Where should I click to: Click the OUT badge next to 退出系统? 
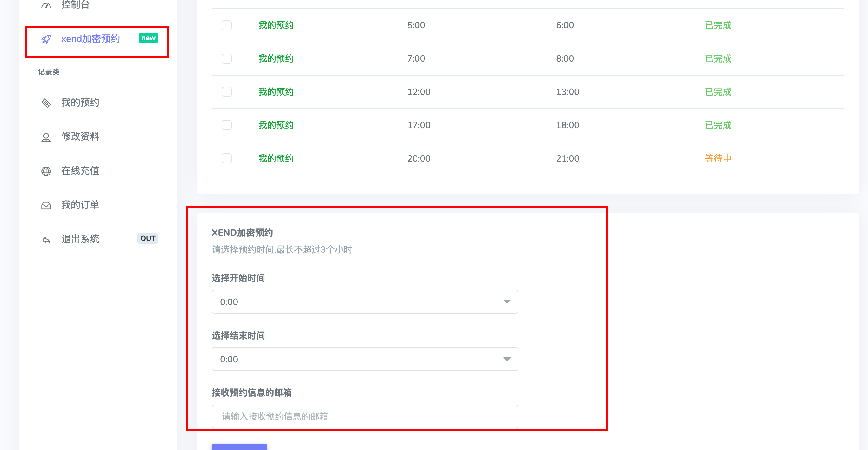(148, 238)
